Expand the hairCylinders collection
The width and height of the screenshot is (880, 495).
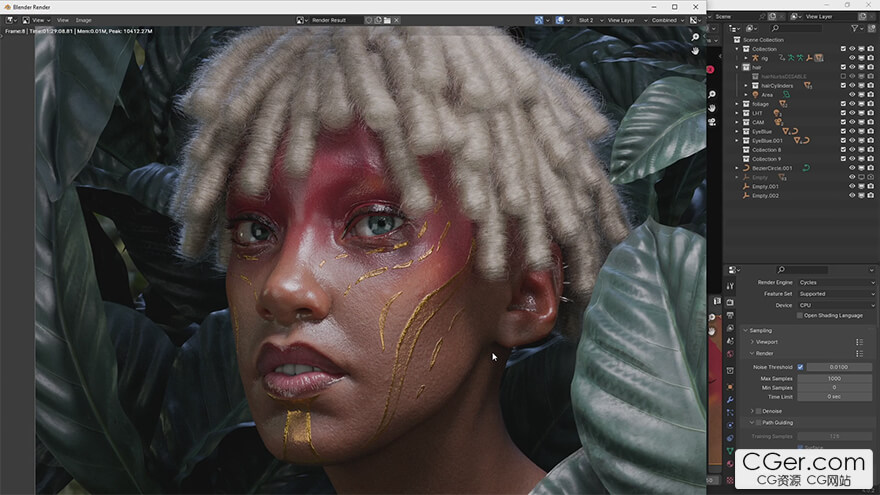(x=746, y=86)
